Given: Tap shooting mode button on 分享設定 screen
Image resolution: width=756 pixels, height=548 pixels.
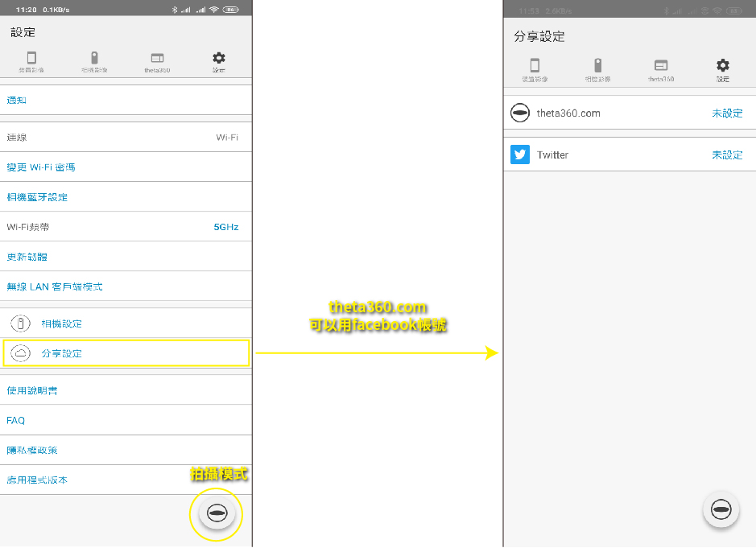Looking at the screenshot, I should point(721,509).
